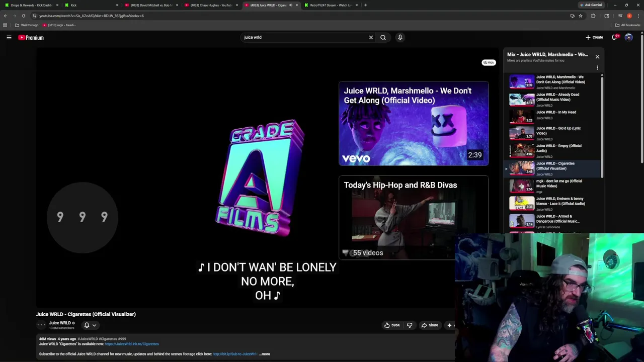This screenshot has width=644, height=362.
Task: Clear the search box text
Action: pos(371,37)
